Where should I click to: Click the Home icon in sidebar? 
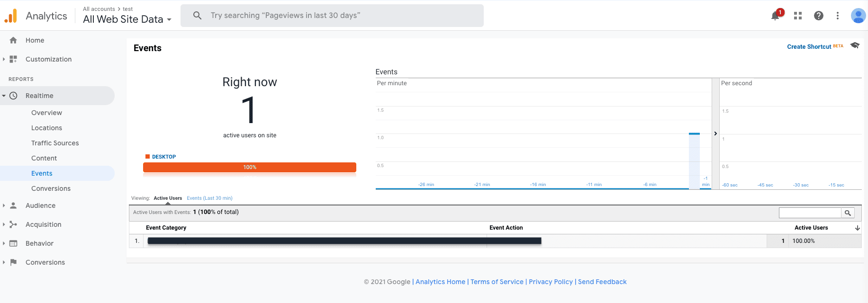[x=13, y=40]
